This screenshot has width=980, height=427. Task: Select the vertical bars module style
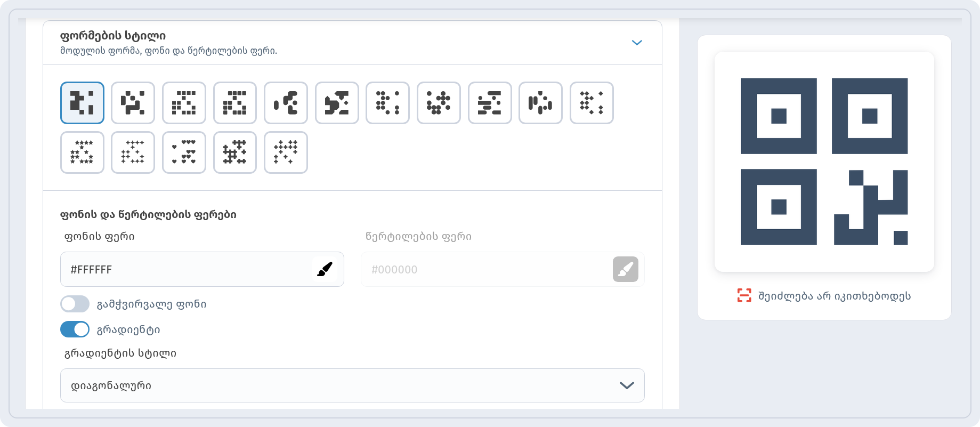point(540,103)
